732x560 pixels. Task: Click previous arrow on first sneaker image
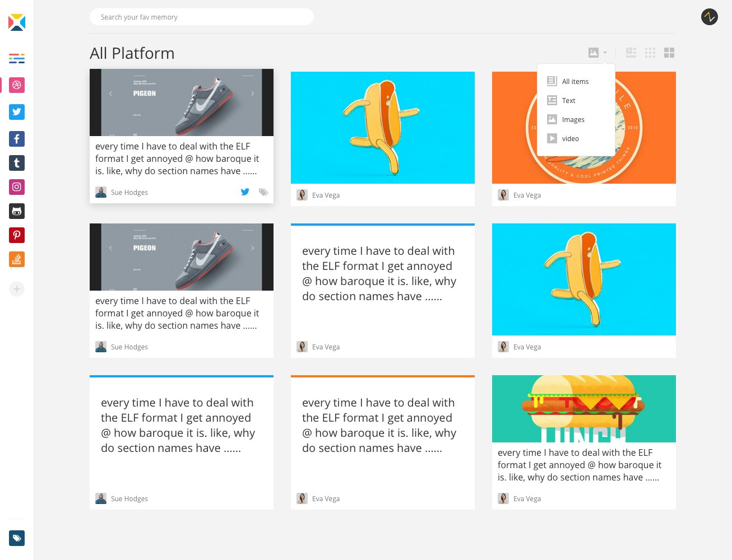[x=110, y=94]
